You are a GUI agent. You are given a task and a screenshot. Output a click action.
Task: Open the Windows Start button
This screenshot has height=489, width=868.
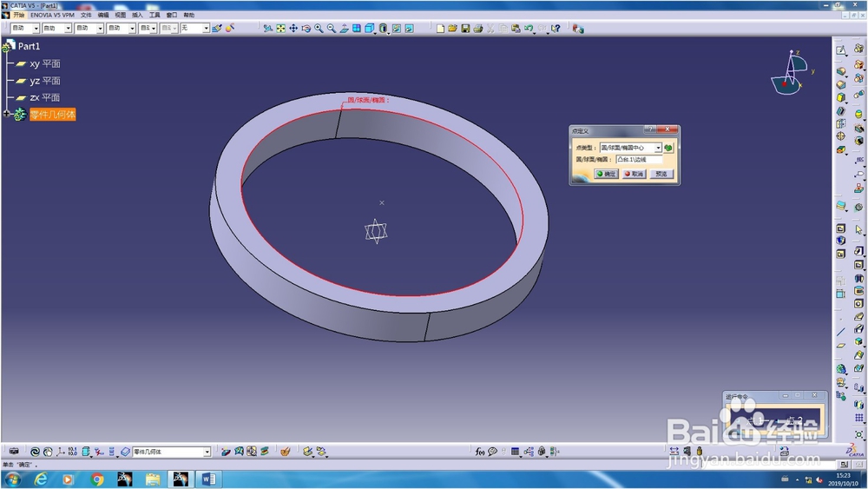[13, 479]
